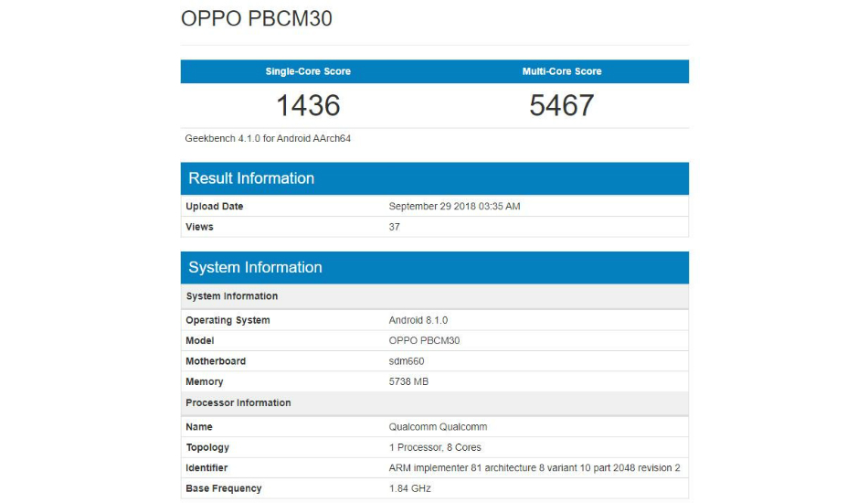Click the Operating System label
868x503 pixels.
click(x=228, y=320)
